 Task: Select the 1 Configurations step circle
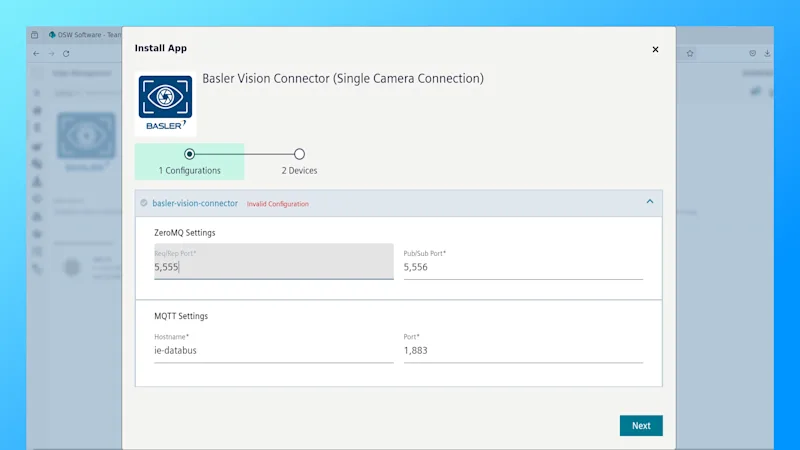click(189, 154)
